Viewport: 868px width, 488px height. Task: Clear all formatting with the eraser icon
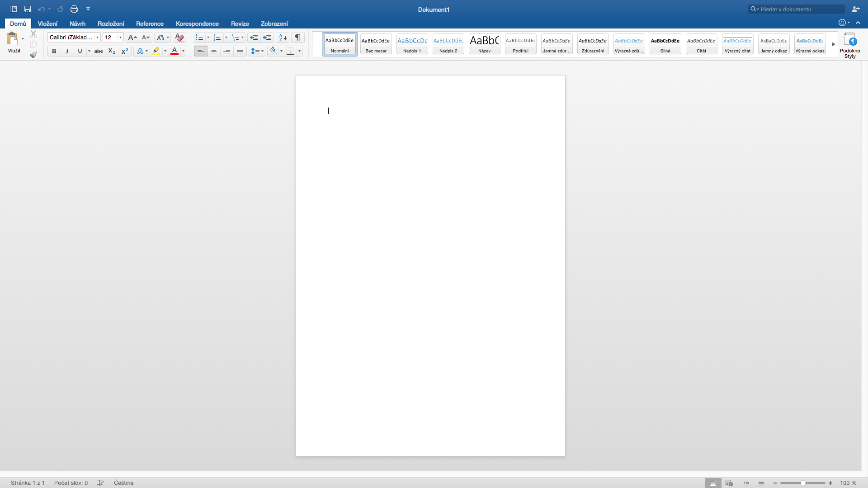pos(179,38)
